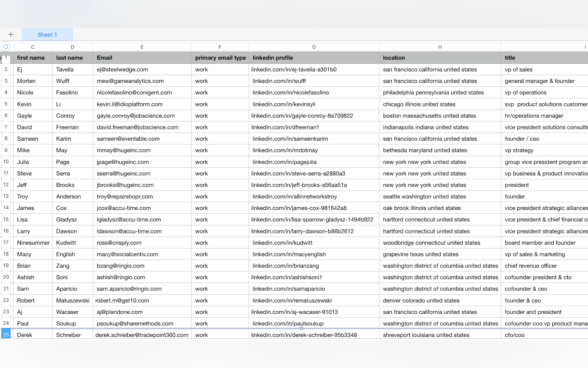
Task: Select ej@steelwedge.com email cell
Action: click(142, 69)
